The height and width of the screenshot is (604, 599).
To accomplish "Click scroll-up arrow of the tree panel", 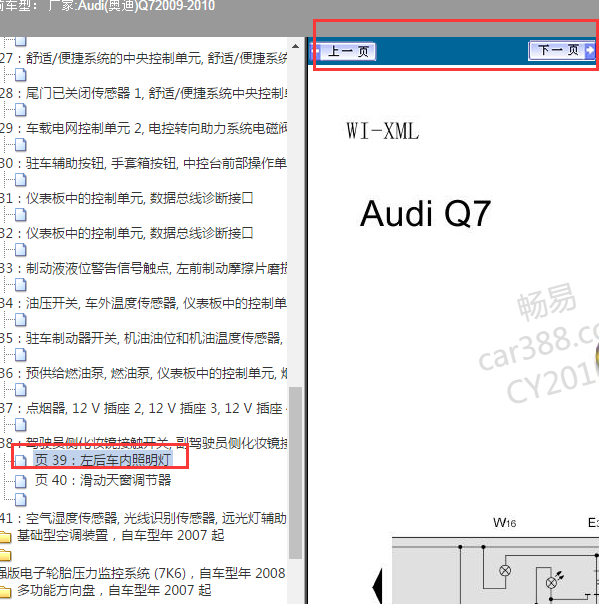I will click(x=295, y=47).
